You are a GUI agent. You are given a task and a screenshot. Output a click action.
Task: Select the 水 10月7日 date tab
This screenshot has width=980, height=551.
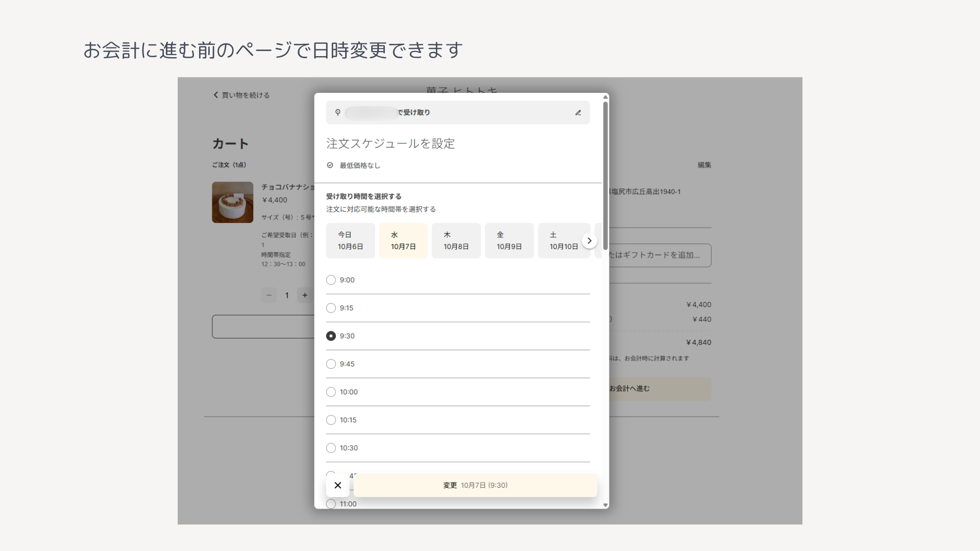(403, 241)
